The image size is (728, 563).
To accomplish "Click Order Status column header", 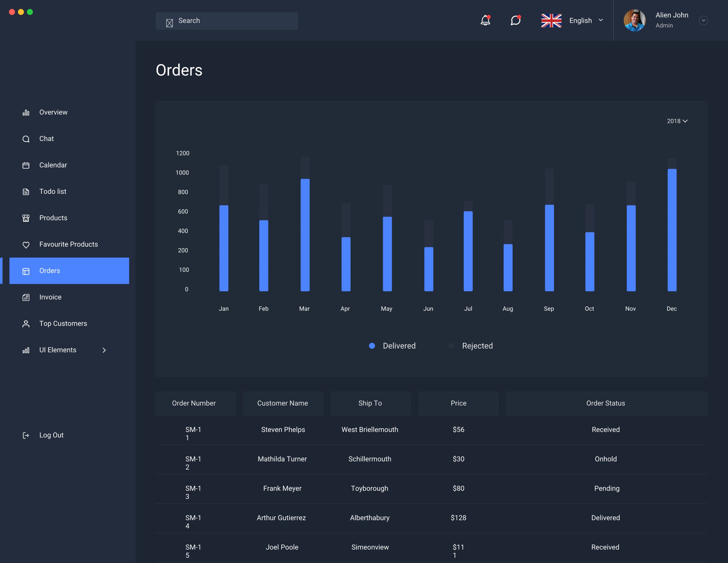I will pyautogui.click(x=607, y=404).
